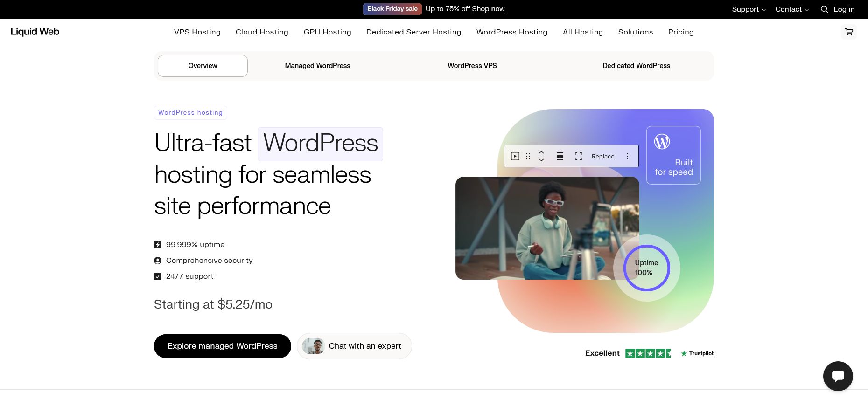This screenshot has width=868, height=406.
Task: Click the "Comprehensive security" text
Action: pos(210,261)
